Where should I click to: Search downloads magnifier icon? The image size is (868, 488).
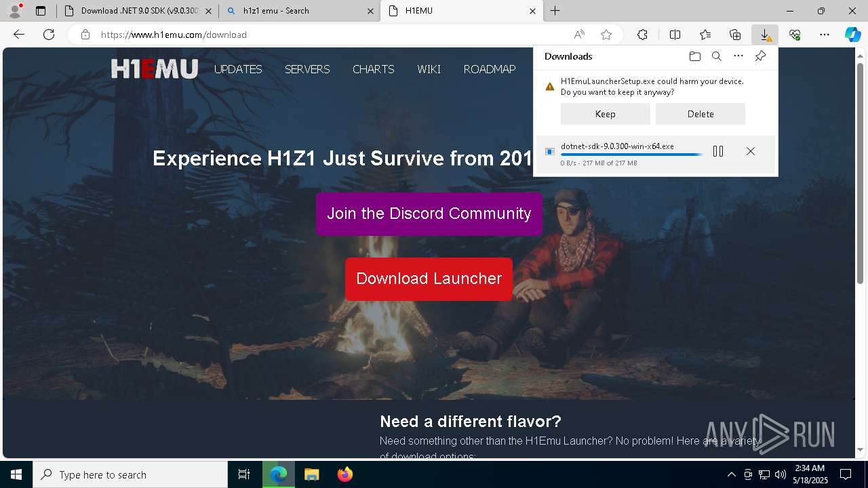click(x=717, y=56)
